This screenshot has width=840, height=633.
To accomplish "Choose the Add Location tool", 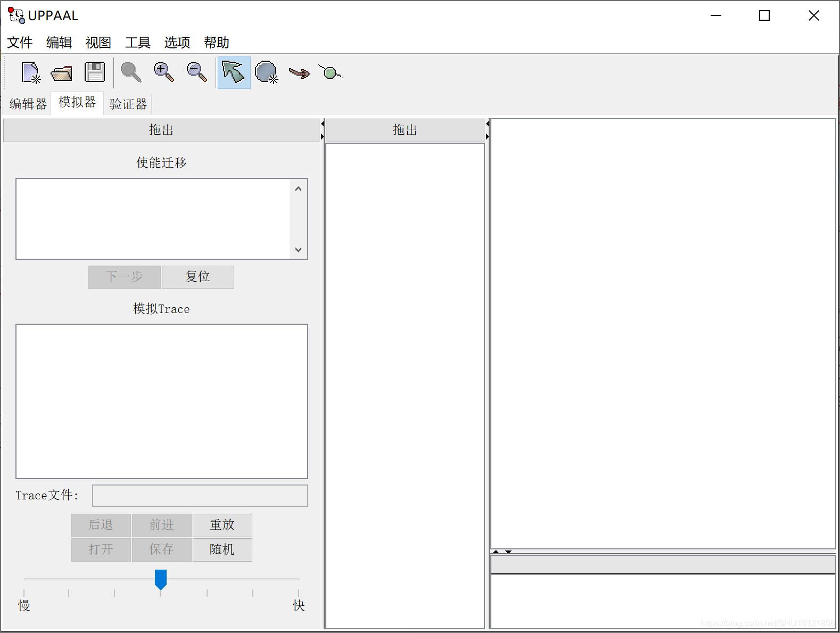I will (267, 72).
